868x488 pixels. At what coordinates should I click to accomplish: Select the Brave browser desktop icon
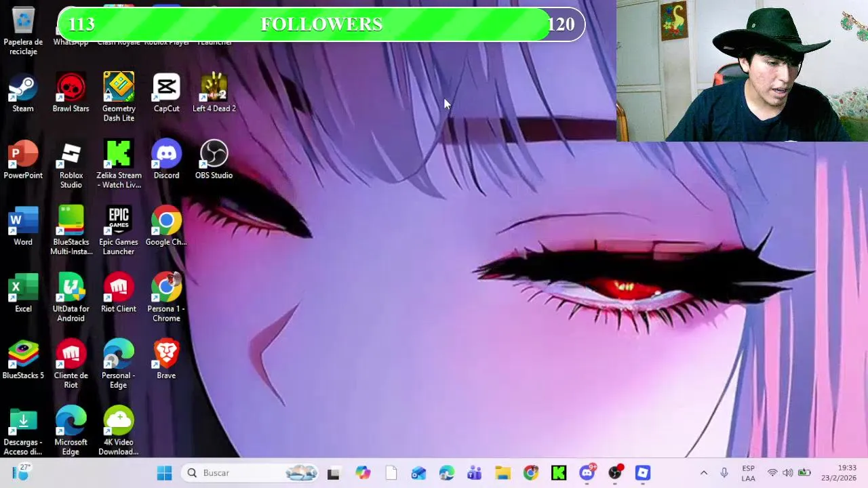[x=166, y=360]
